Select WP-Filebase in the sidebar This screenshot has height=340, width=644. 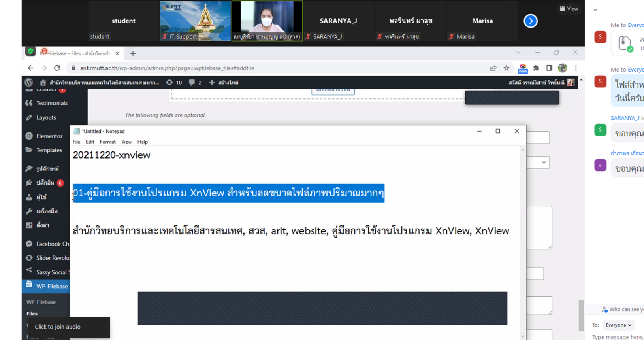pos(46,286)
